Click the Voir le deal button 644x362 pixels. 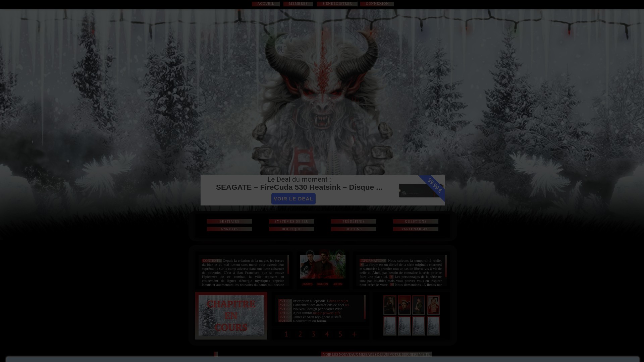coord(293,199)
